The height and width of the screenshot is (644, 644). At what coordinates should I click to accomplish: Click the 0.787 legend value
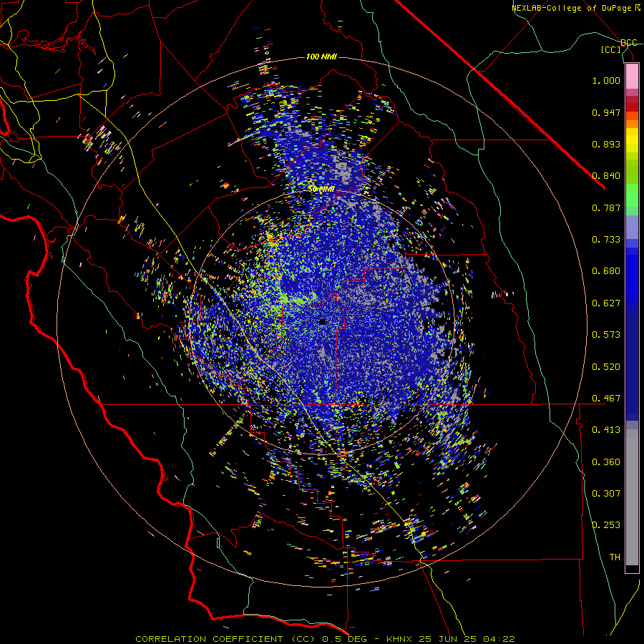(606, 208)
